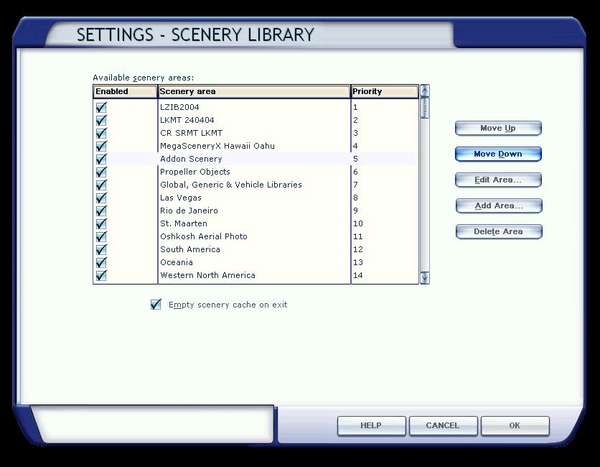Toggle the Propeller Objects checkbox
600x467 pixels.
click(x=101, y=172)
